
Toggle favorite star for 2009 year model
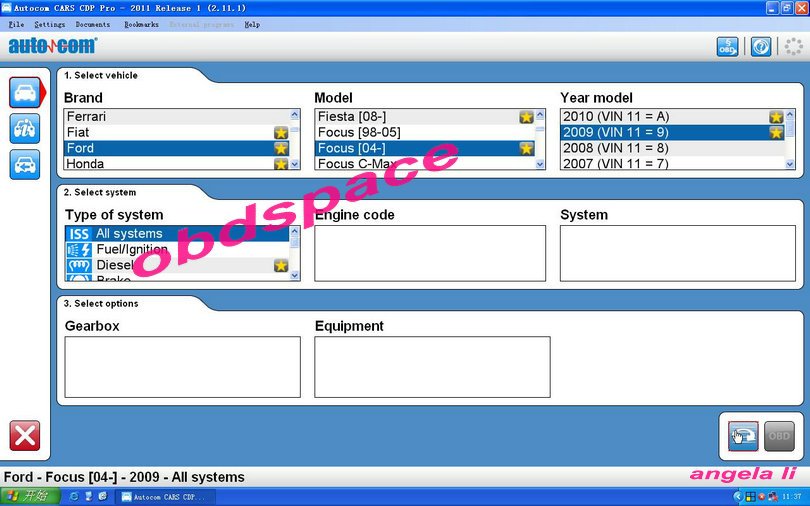click(x=776, y=133)
